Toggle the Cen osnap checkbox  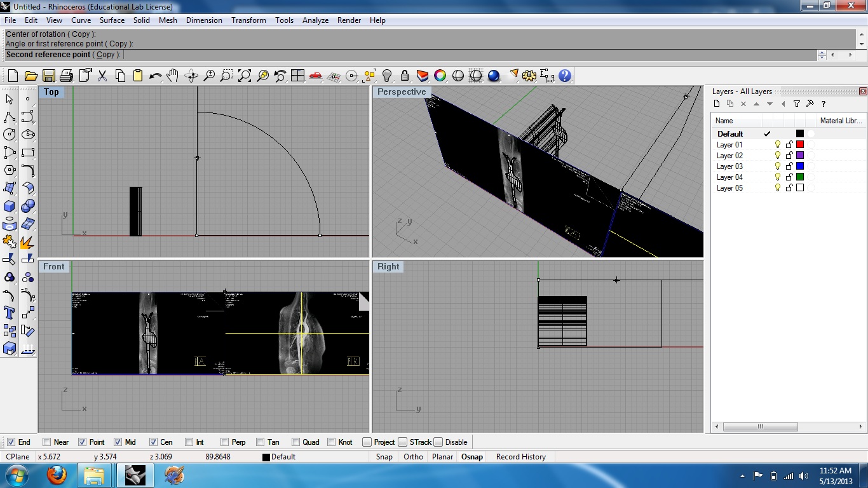pyautogui.click(x=154, y=442)
